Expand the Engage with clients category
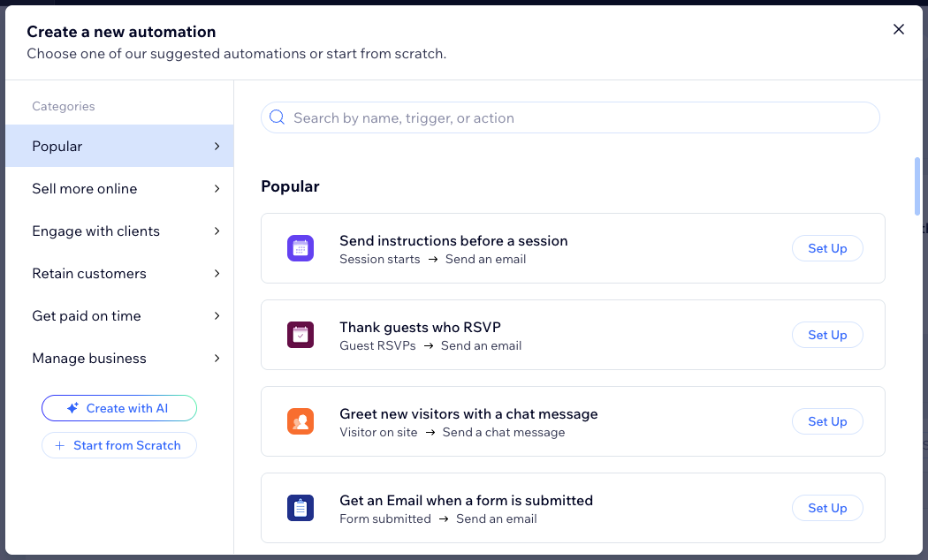928x560 pixels. coord(217,231)
